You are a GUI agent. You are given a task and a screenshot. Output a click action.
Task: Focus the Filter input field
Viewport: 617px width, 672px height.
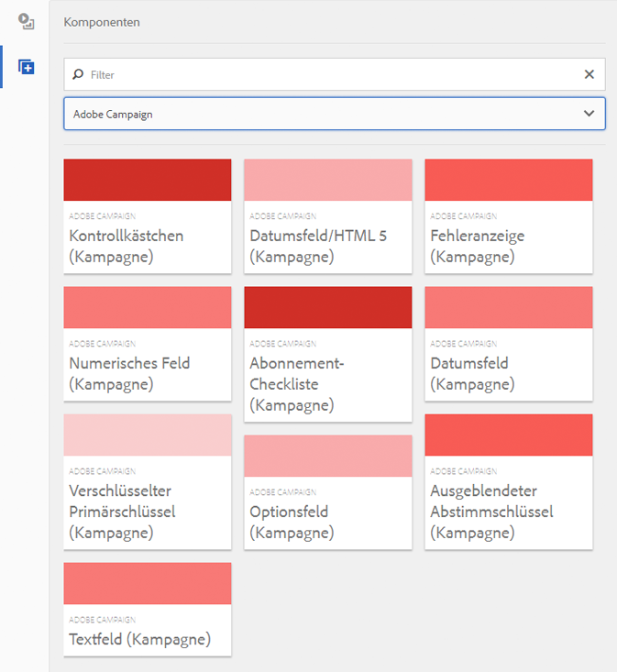click(335, 74)
